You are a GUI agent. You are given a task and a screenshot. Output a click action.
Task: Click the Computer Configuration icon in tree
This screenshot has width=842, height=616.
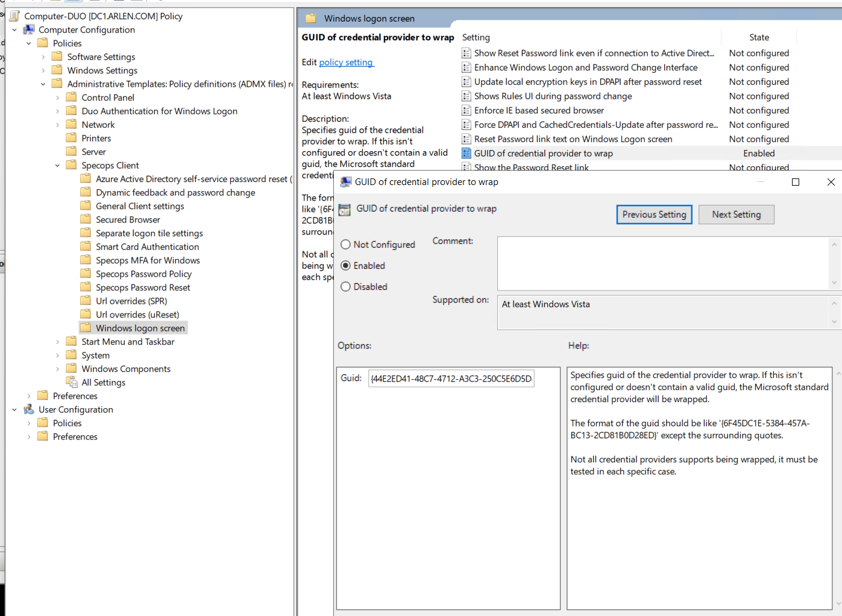(28, 30)
